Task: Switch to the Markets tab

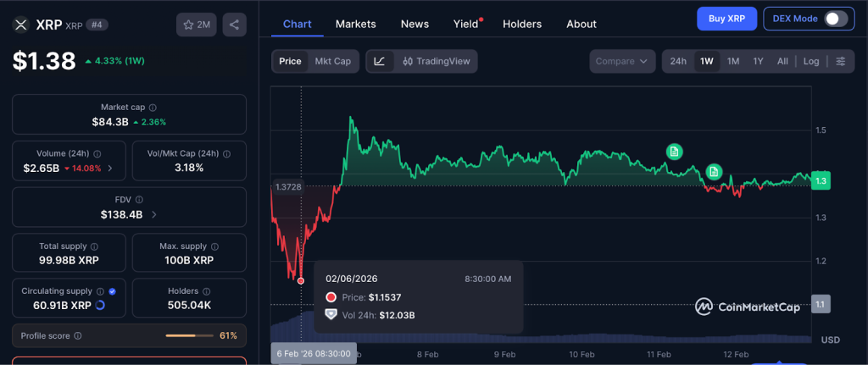Action: tap(355, 24)
